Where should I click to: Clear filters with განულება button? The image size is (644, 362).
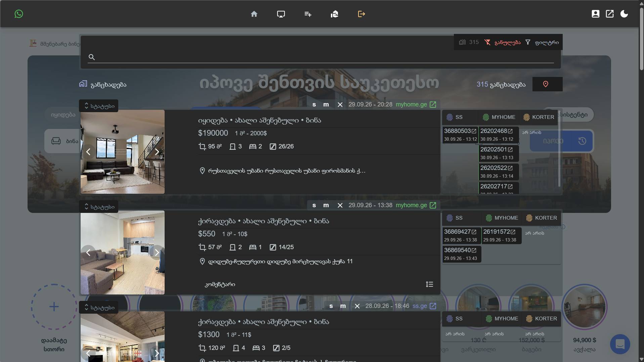click(503, 42)
